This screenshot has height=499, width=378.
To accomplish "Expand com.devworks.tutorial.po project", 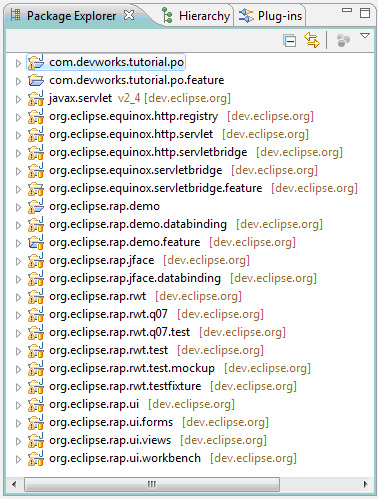I will pos(18,63).
